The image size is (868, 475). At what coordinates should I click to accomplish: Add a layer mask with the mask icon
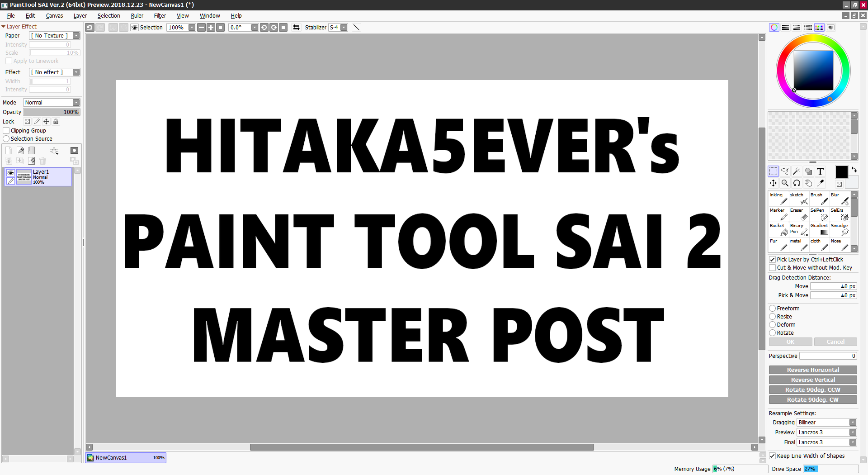click(75, 151)
